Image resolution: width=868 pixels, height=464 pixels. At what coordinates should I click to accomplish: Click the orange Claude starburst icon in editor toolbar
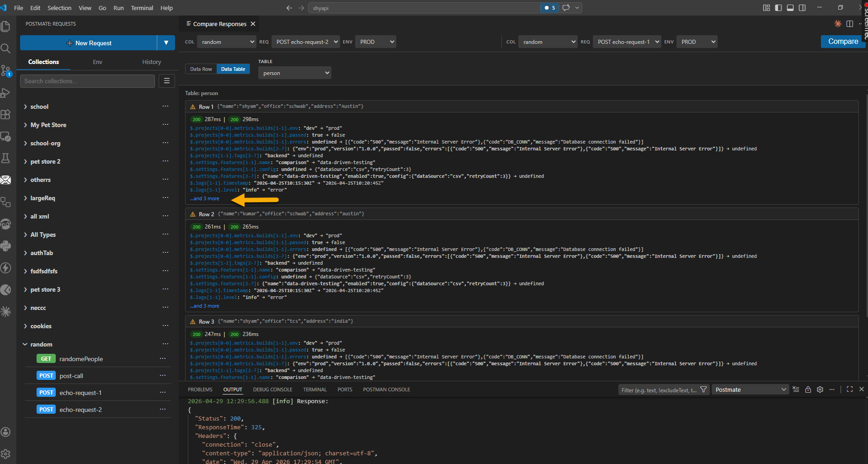838,24
